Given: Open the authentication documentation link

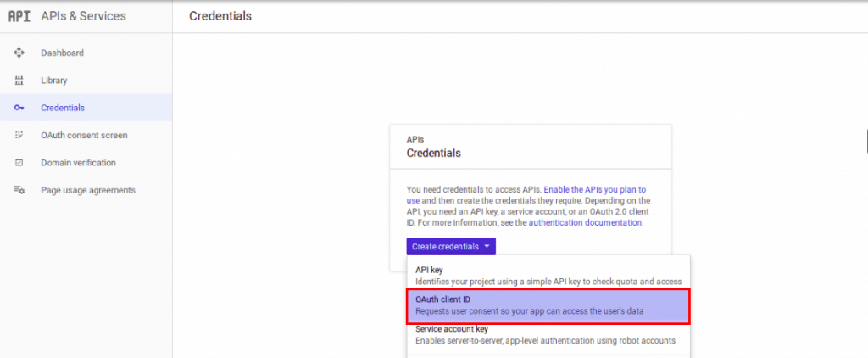Looking at the screenshot, I should coord(585,223).
